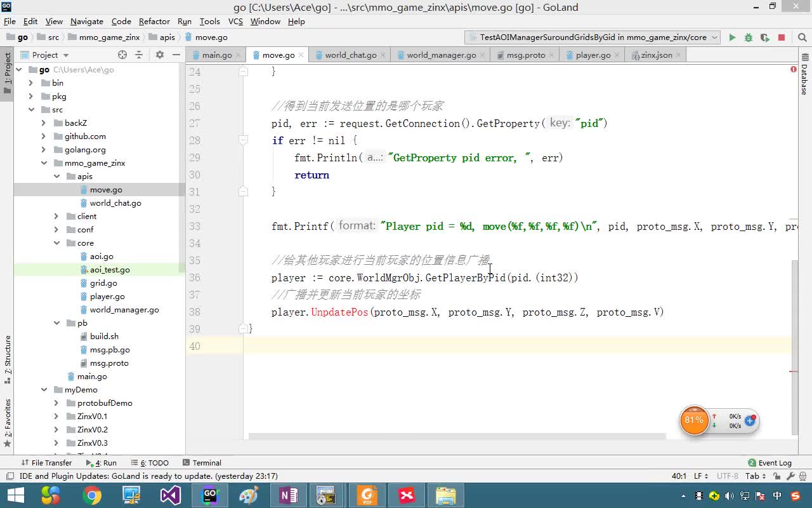Open OneNote from the taskbar
The image size is (812, 508).
pos(289,495)
